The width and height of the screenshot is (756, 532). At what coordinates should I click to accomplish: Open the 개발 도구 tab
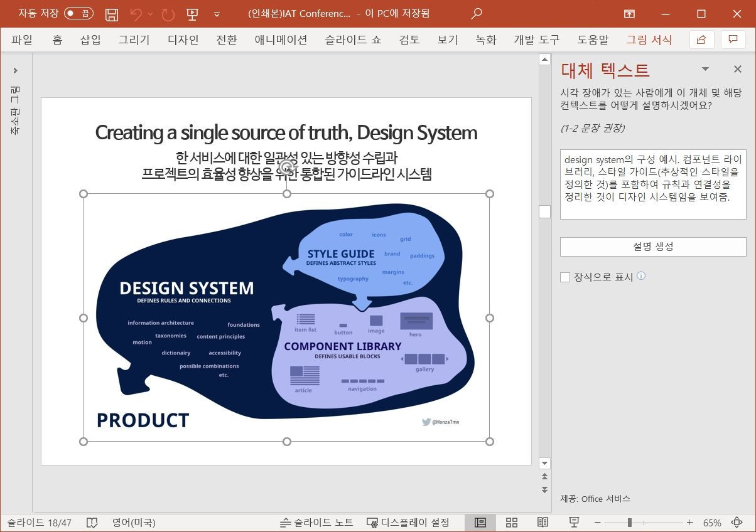(x=536, y=40)
